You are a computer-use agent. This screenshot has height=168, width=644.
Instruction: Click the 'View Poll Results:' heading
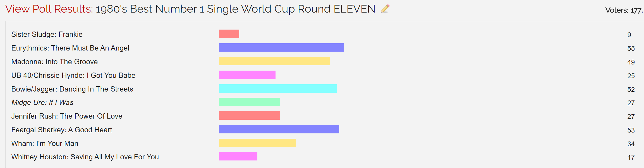(x=49, y=9)
